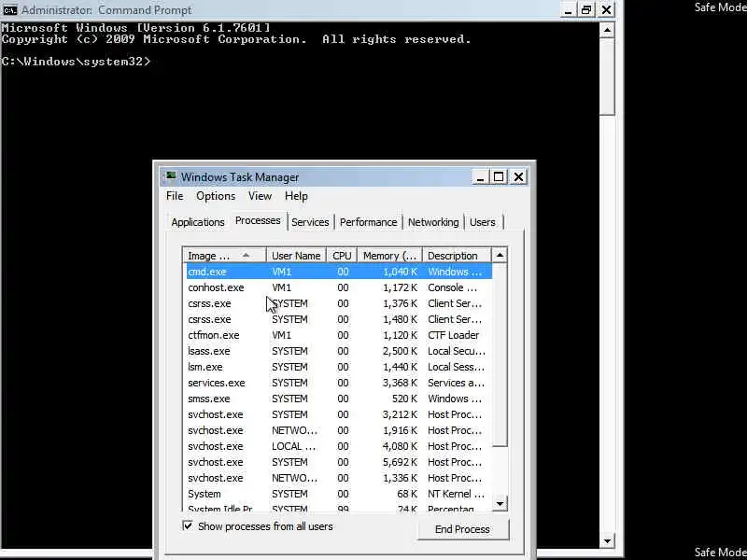The image size is (747, 560).
Task: Switch to the Services tab
Action: point(310,222)
